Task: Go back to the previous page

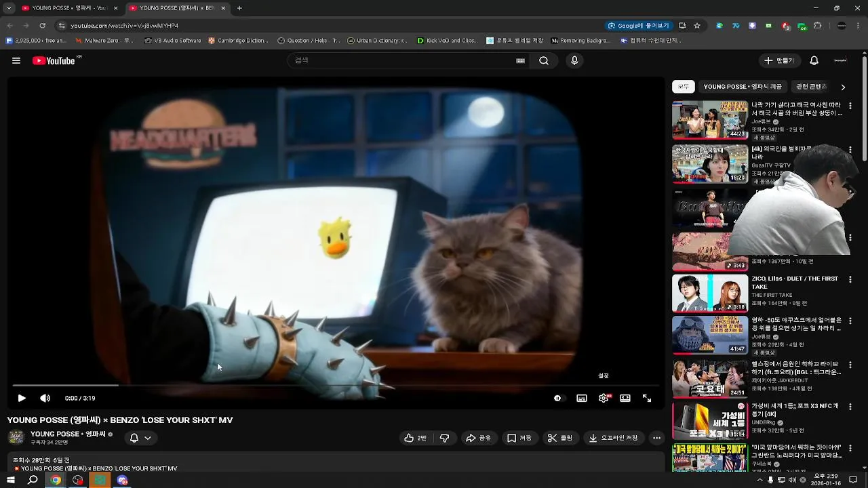Action: coord(10,26)
